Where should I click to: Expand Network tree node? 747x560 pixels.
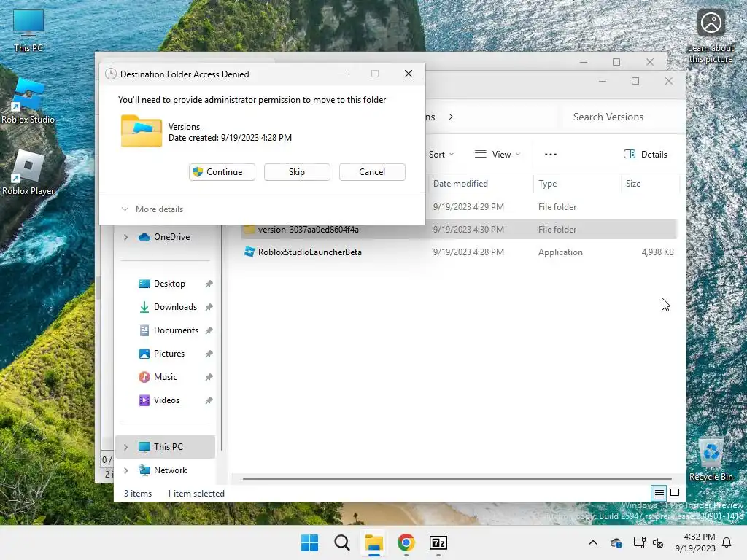coord(125,470)
